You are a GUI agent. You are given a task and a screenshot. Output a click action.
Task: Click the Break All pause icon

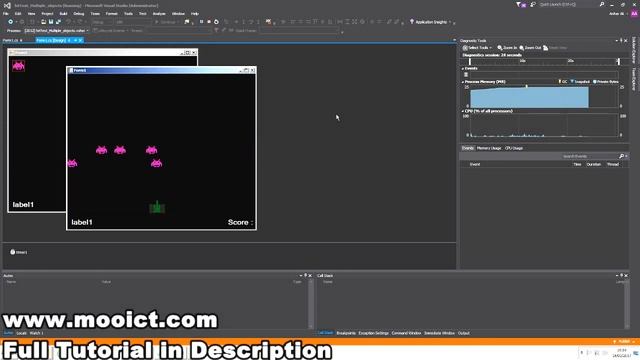pyautogui.click(x=201, y=22)
